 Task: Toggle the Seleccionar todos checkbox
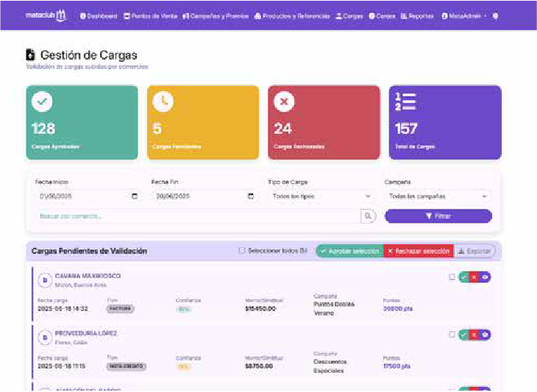click(x=241, y=251)
